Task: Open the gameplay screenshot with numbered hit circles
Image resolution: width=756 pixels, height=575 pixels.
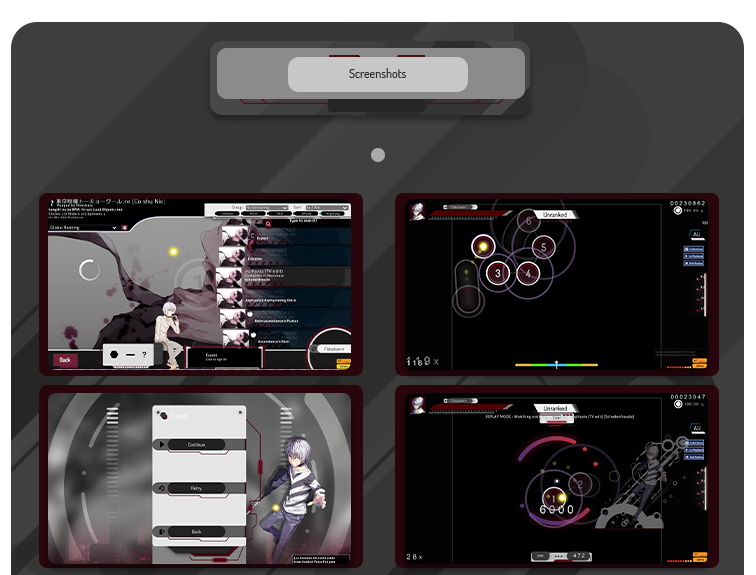Action: click(557, 284)
